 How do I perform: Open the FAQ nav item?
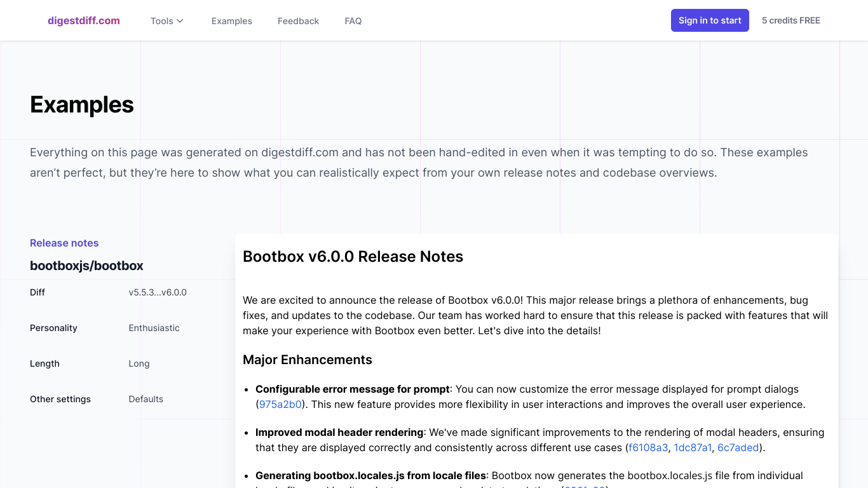pyautogui.click(x=353, y=21)
